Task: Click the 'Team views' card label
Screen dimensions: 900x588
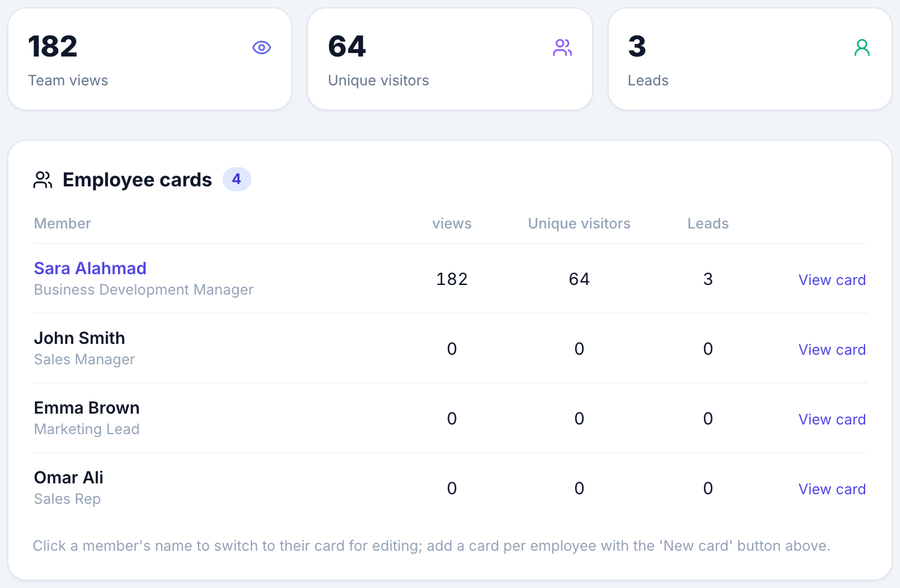Action: click(68, 81)
